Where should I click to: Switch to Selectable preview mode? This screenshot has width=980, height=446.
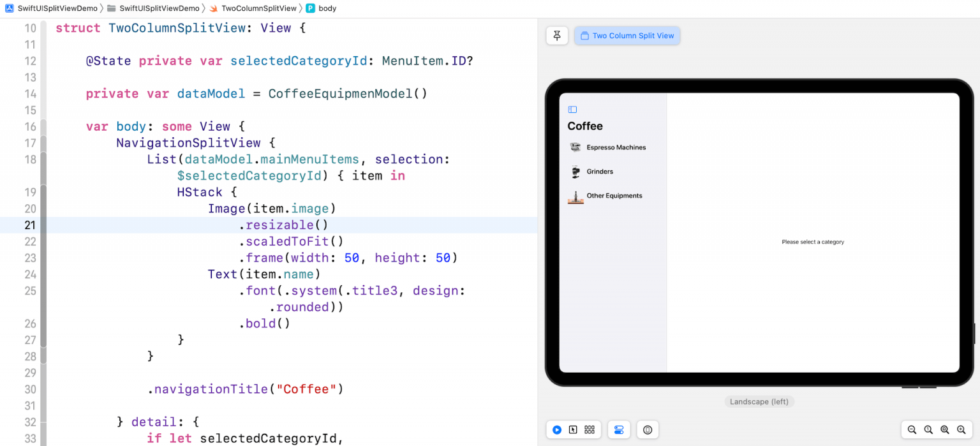573,430
